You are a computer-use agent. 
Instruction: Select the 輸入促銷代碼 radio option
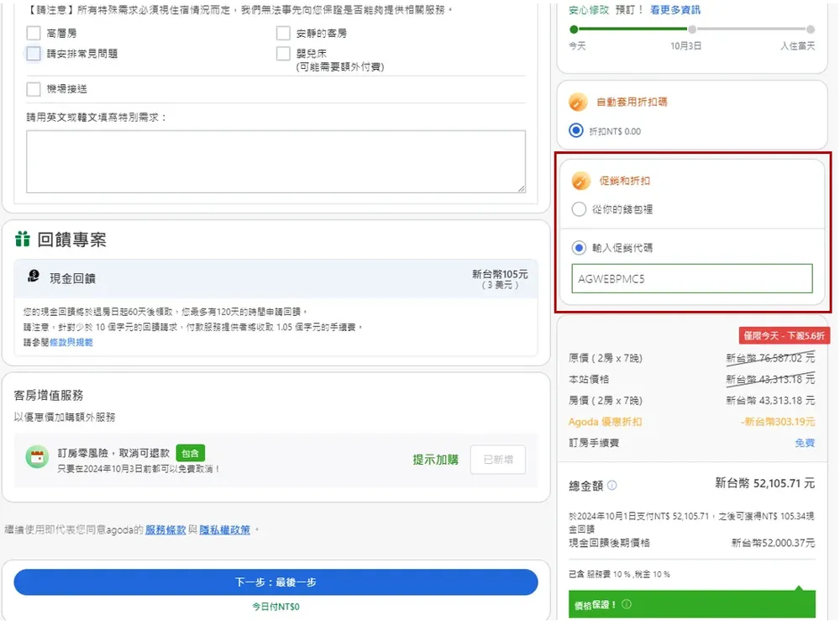pos(579,248)
